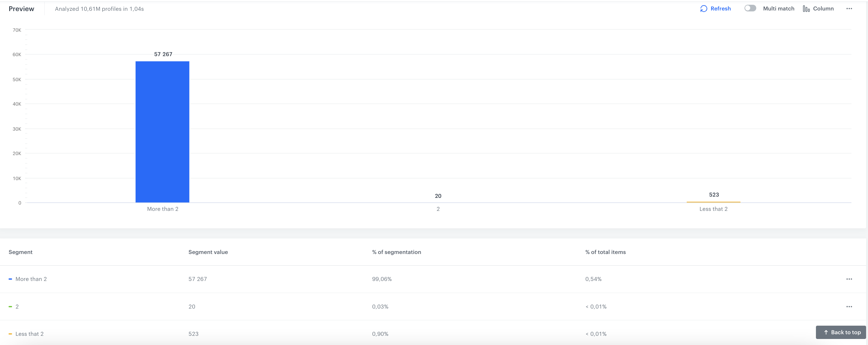Select the "More than 2" bar in the chart

pos(163,131)
